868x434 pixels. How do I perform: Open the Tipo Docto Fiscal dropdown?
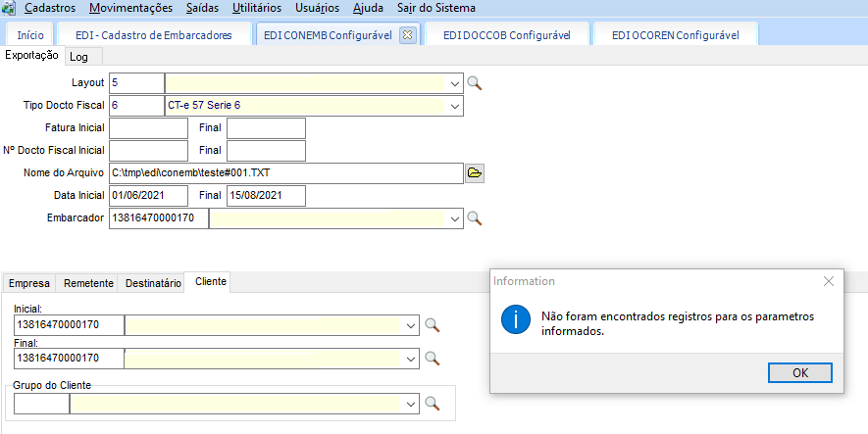pyautogui.click(x=455, y=106)
